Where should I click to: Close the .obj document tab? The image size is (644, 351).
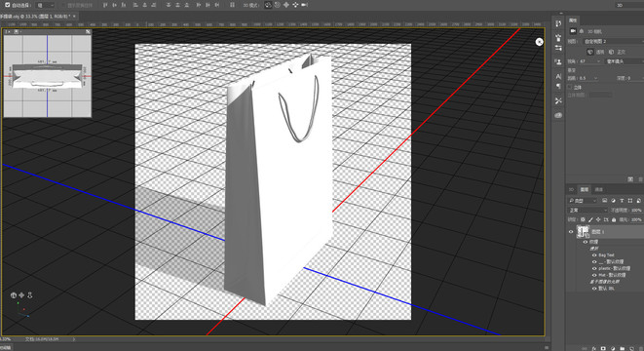(74, 17)
